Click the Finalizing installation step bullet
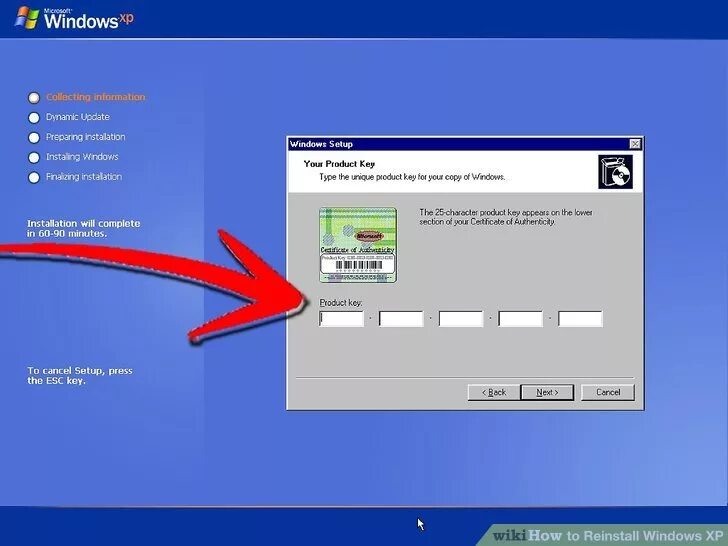The height and width of the screenshot is (546, 728). (34, 177)
